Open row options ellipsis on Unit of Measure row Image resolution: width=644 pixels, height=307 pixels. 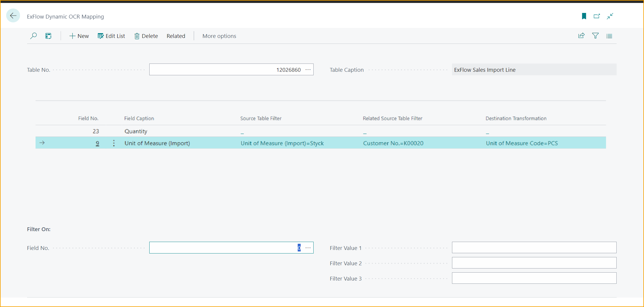[114, 143]
